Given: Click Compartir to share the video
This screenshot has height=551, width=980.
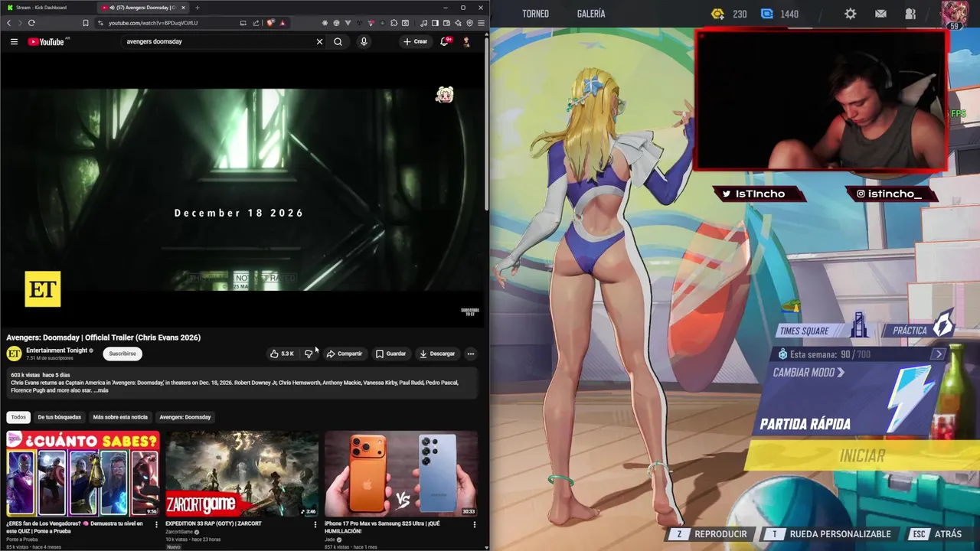Looking at the screenshot, I should (x=344, y=354).
